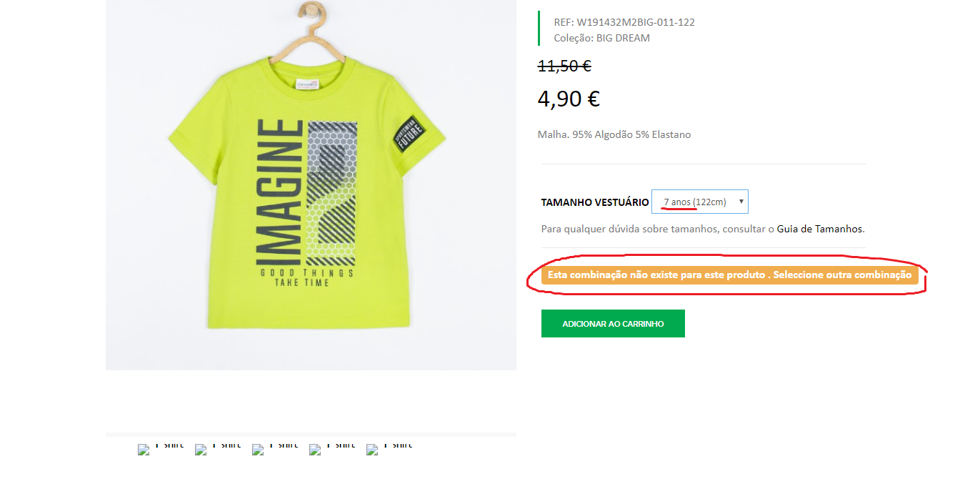Click the IMAGINE print on the shirt
This screenshot has height=484, width=980.
point(279,192)
